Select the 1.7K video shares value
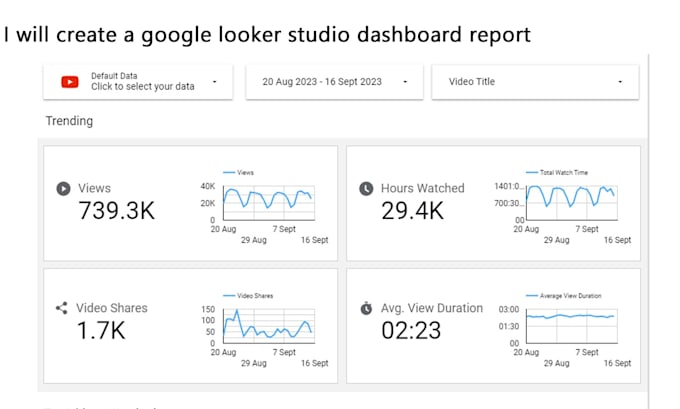The image size is (680, 409). point(101,330)
